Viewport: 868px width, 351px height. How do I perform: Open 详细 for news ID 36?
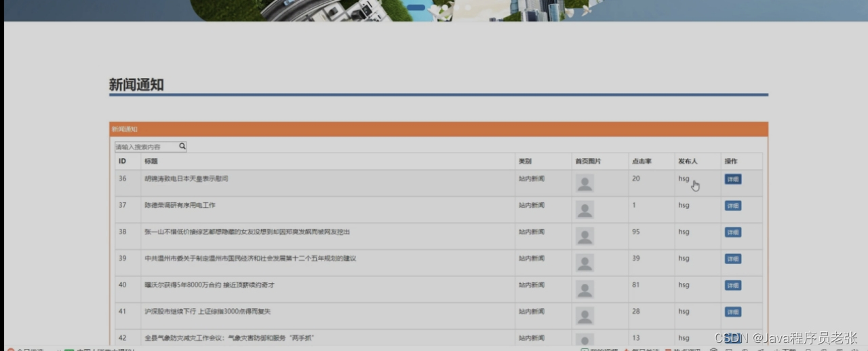tap(733, 179)
